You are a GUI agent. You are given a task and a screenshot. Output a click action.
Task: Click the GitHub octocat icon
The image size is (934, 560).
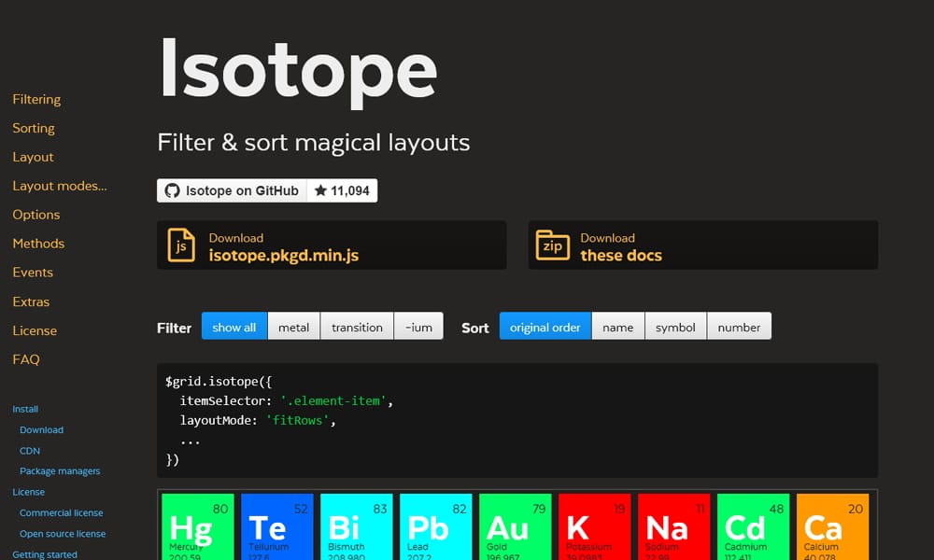click(x=172, y=190)
